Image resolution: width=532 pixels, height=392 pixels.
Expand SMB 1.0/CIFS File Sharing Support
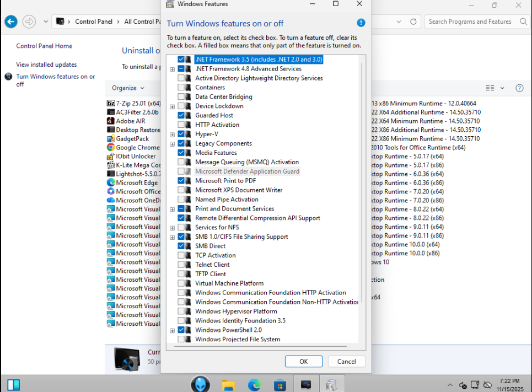point(173,237)
